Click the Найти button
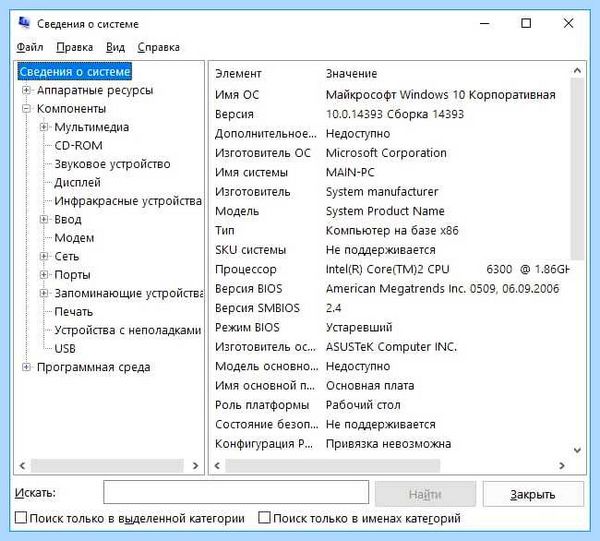This screenshot has width=600, height=541. pos(425,494)
